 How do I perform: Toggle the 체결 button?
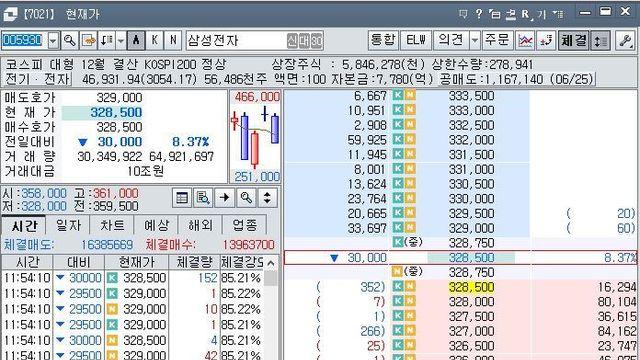click(573, 40)
